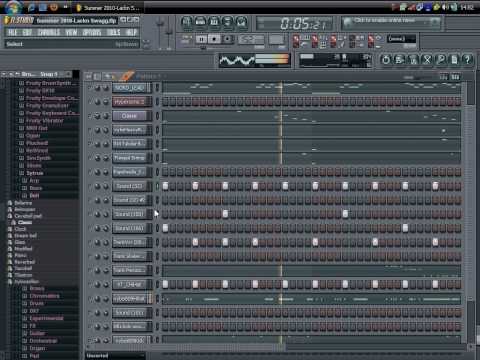Click the View step sequencer shortcut icon
480x360 pixels.
200,22
